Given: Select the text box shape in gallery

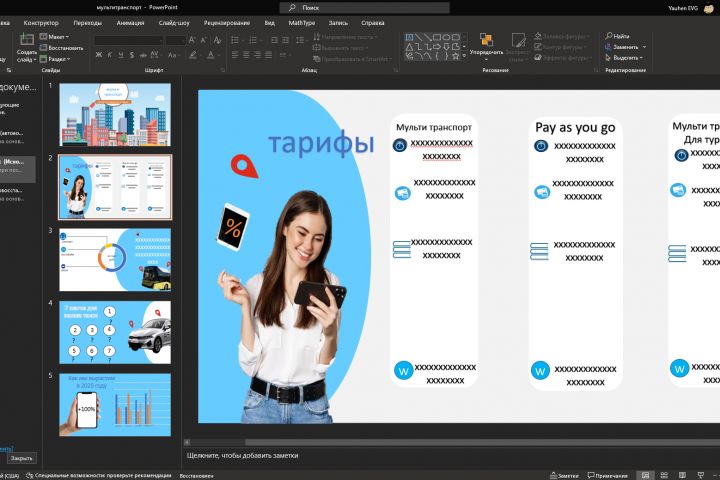Looking at the screenshot, I should click(410, 37).
